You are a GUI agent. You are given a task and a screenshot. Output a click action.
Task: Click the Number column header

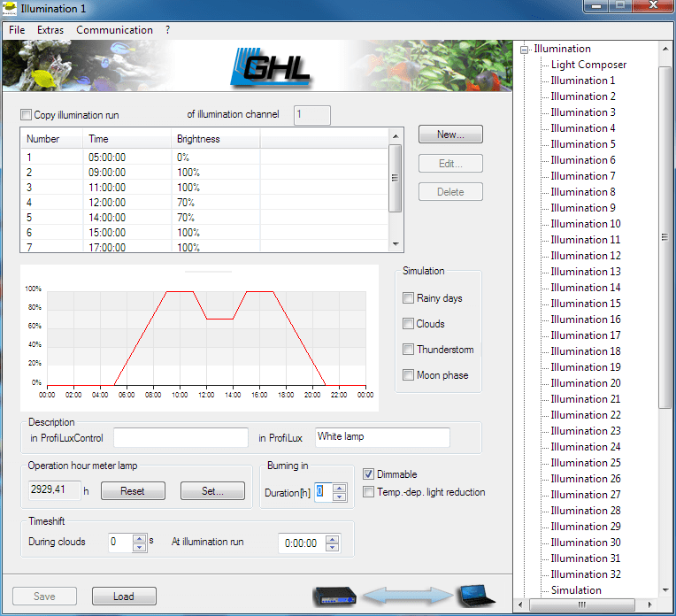[x=51, y=139]
